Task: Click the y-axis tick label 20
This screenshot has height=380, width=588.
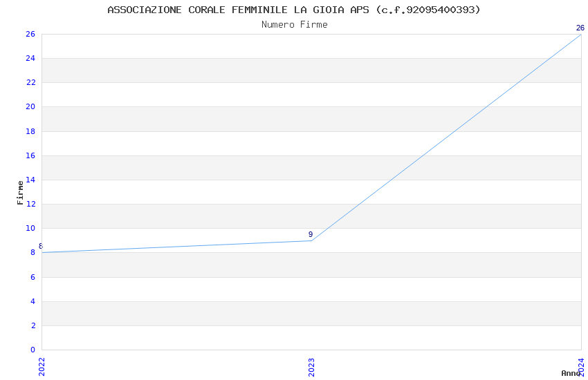Action: (30, 106)
